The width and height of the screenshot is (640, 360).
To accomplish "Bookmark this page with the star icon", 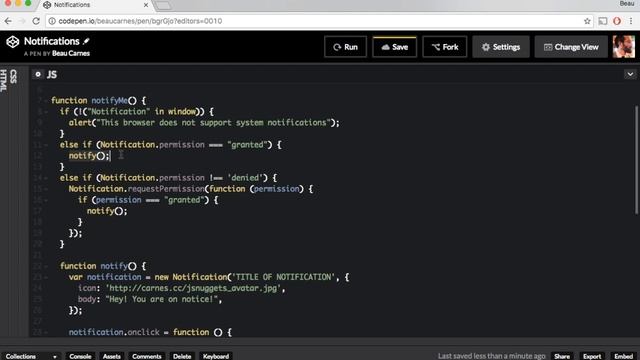I will pyautogui.click(x=587, y=21).
